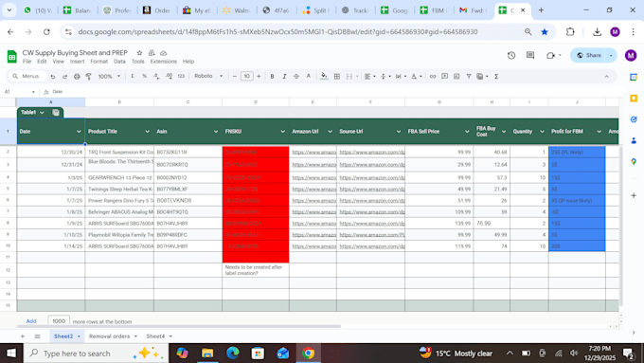644x363 pixels.
Task: Open the Insert menu
Action: coord(77,62)
